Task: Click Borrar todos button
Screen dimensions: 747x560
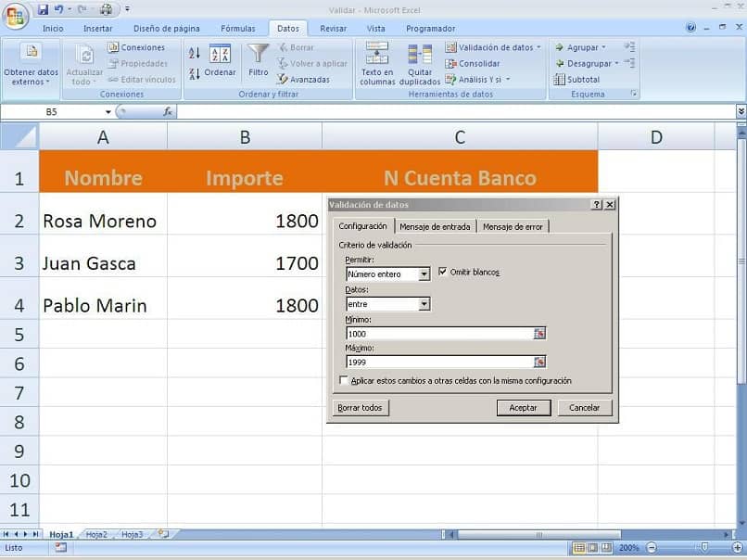Action: click(361, 408)
